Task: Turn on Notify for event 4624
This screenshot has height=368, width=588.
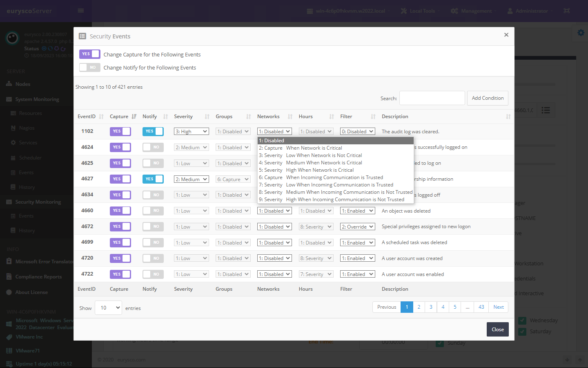Action: click(x=153, y=147)
